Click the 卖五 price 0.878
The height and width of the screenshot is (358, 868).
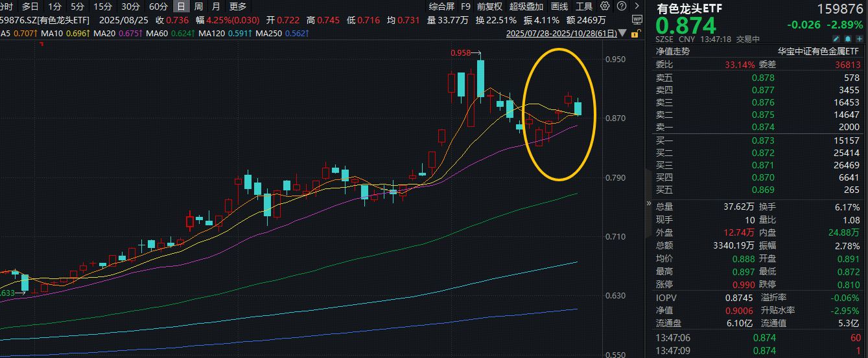(763, 78)
